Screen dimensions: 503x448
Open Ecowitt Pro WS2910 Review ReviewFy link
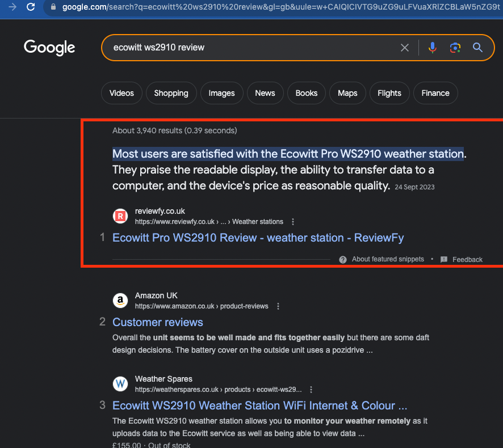pyautogui.click(x=258, y=238)
